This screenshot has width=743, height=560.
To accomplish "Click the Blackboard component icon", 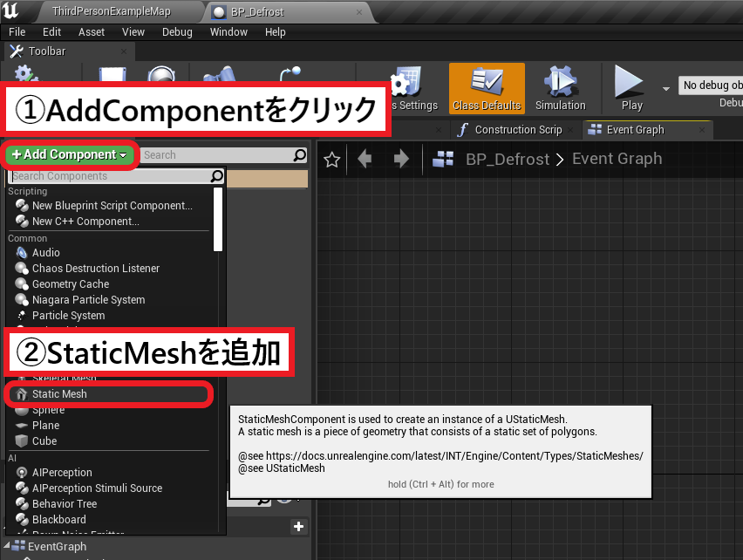I will 22,519.
